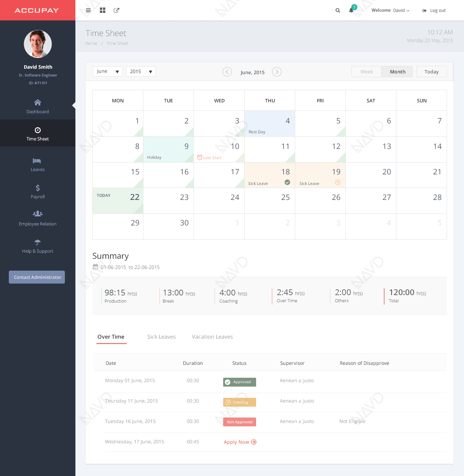This screenshot has width=464, height=476.
Task: Click the Late Start alarm icon on June 10
Action: click(x=200, y=157)
